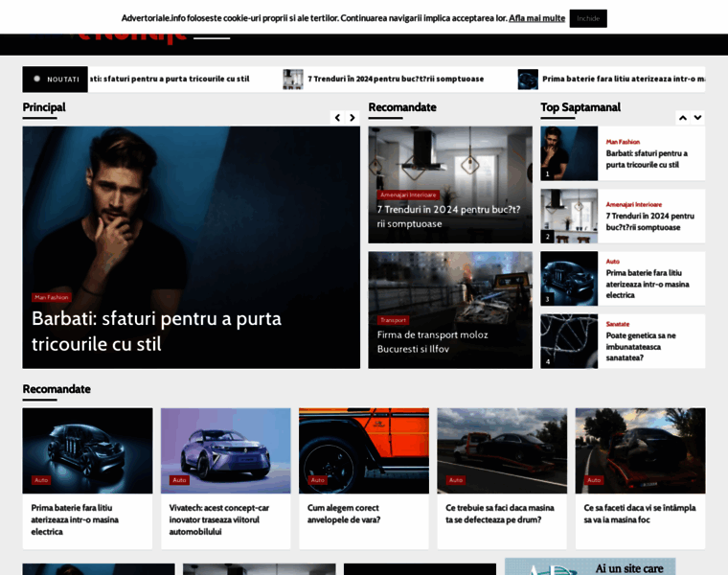Open Prima baterie fara litiu card title
Viewport: 728px width, 575px height.
[75, 519]
